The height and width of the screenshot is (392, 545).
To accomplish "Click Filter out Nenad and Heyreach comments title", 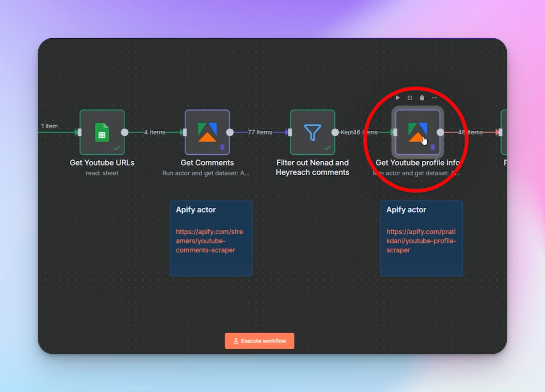I will pyautogui.click(x=313, y=167).
